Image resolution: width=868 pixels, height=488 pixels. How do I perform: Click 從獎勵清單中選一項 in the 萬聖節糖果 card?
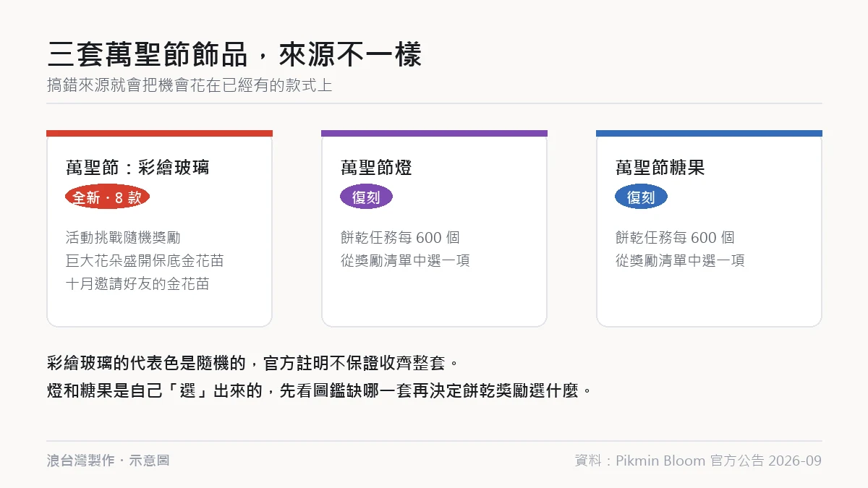[680, 260]
